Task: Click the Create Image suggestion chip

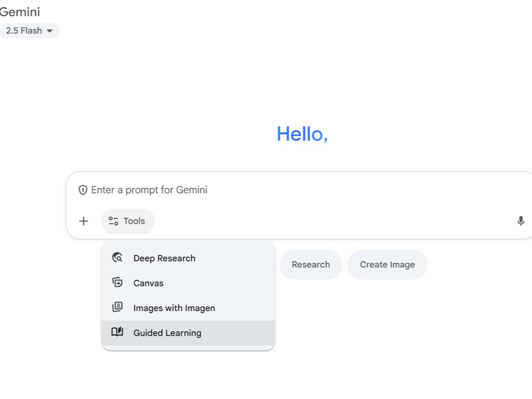Action: (387, 264)
